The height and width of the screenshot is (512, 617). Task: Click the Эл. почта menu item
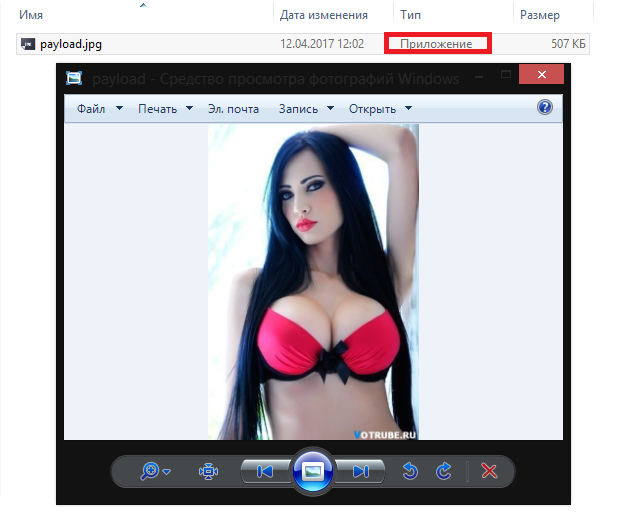coord(232,109)
